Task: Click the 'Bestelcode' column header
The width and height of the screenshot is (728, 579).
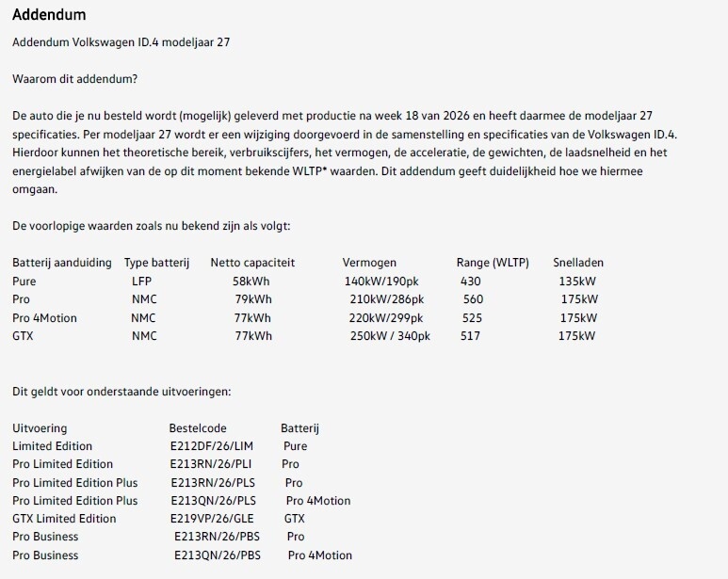Action: click(x=198, y=428)
